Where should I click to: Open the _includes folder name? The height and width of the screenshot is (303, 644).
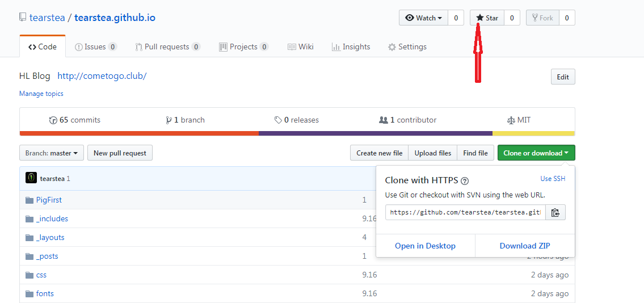52,219
